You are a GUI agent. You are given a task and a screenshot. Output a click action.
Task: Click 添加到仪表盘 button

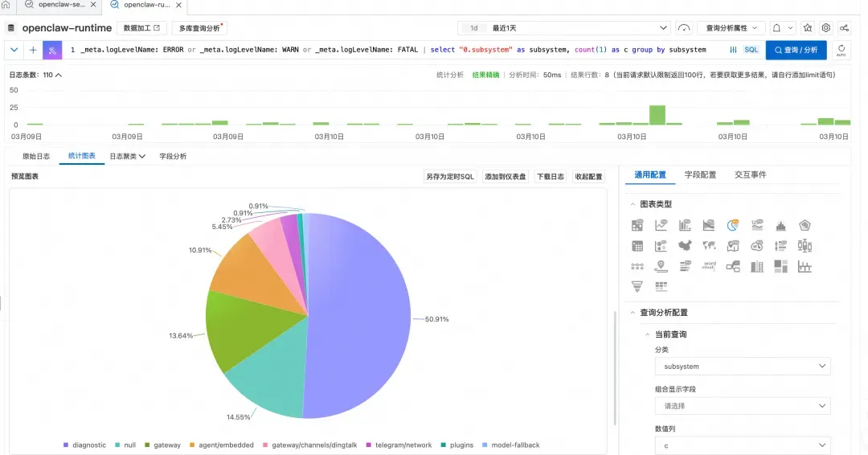pyautogui.click(x=506, y=177)
